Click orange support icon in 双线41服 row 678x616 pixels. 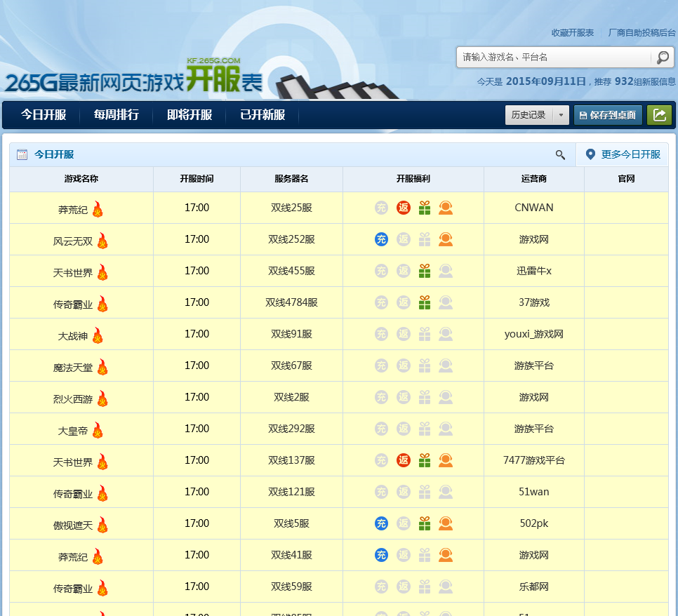tap(446, 555)
